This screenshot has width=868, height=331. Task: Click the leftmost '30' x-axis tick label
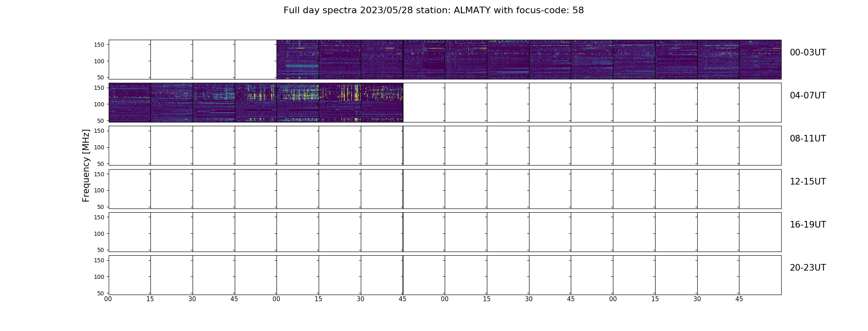click(x=192, y=299)
